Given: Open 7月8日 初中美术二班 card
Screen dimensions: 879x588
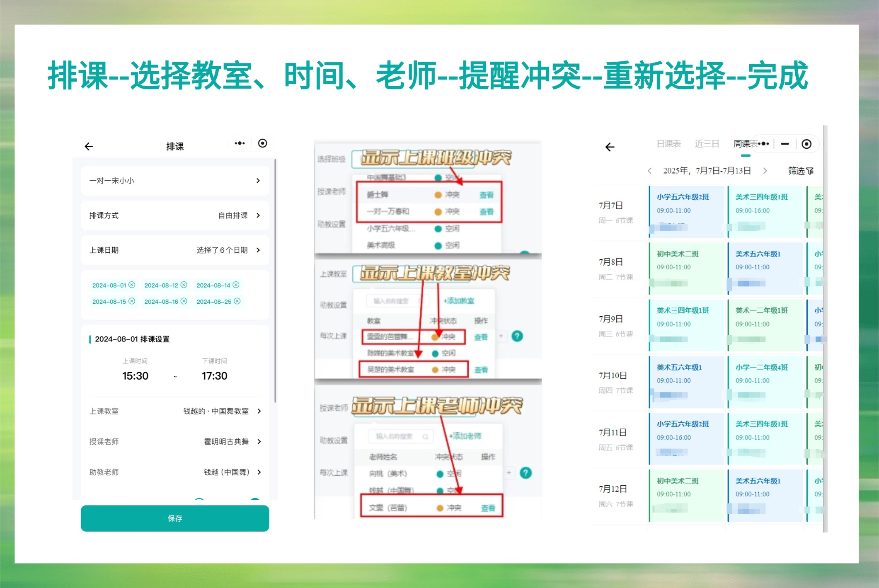Looking at the screenshot, I should pyautogui.click(x=686, y=269).
